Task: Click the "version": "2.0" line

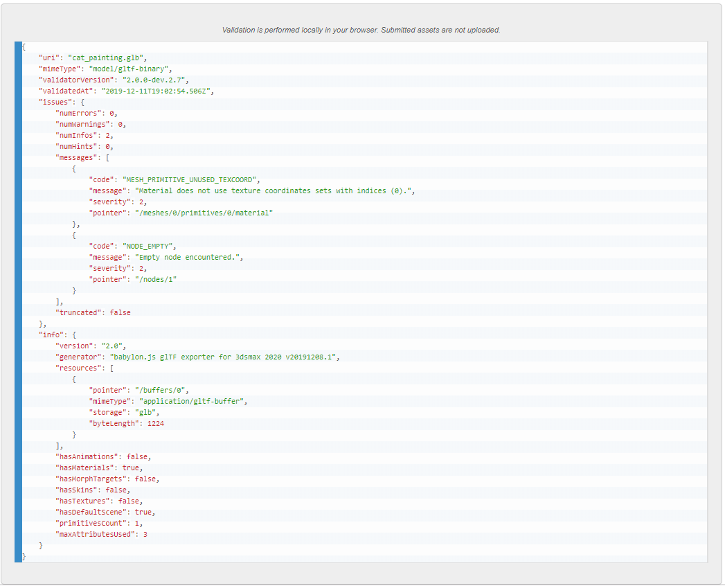Action: [91, 346]
